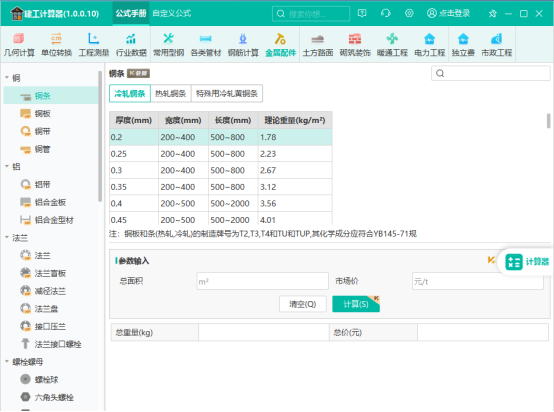Viewport: 554px width, 412px height.
Task: Collapse the 螺栓螺母 tree group
Action: [7, 361]
